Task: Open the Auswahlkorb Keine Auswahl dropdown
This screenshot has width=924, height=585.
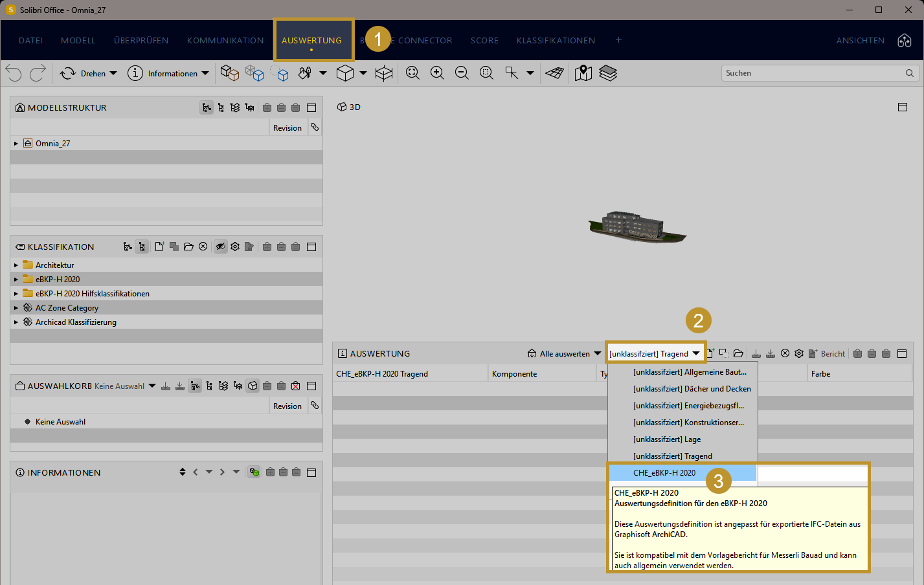Action: coord(152,386)
